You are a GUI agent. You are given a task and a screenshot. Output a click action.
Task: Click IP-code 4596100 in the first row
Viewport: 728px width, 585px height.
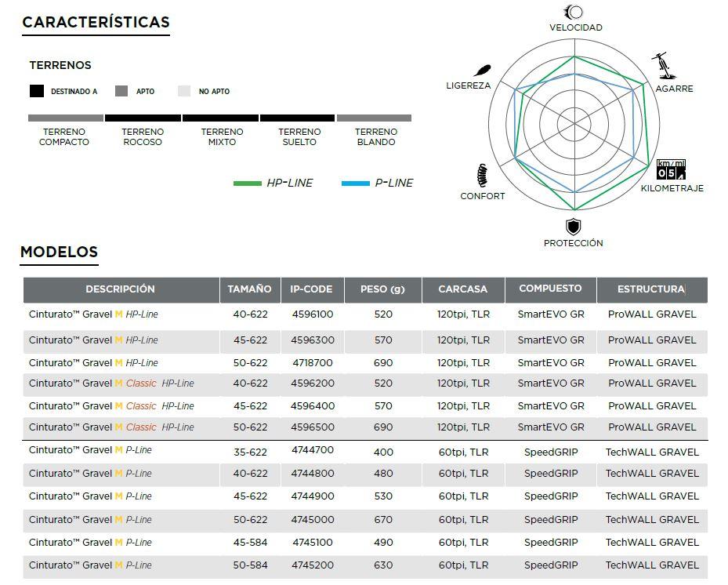[312, 314]
